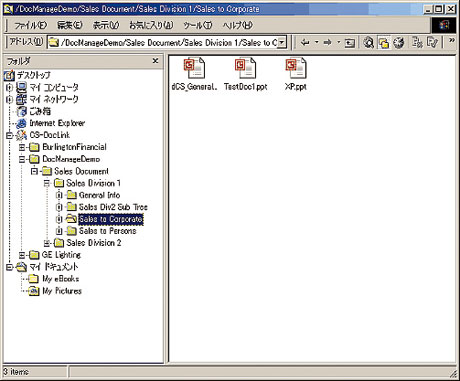This screenshot has width=460, height=381.
Task: Click the Move To toolbar icon
Action: pos(417,43)
